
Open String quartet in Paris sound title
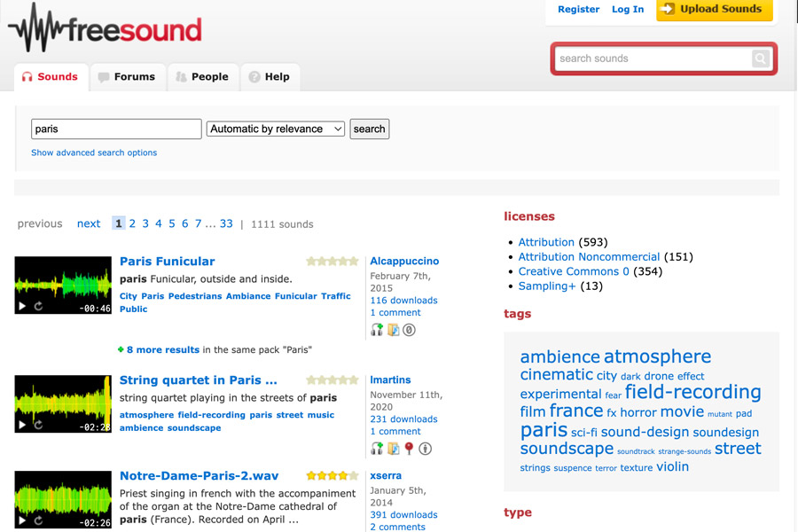tap(199, 380)
